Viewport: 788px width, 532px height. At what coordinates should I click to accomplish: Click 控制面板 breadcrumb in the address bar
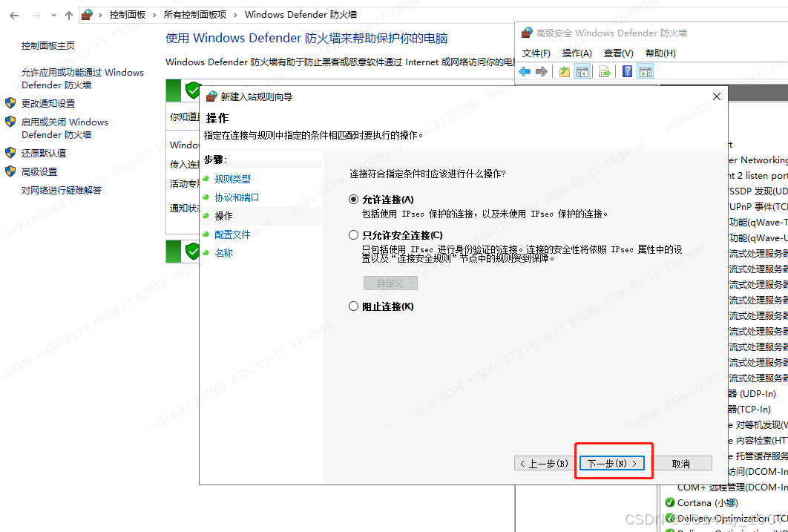(x=128, y=15)
